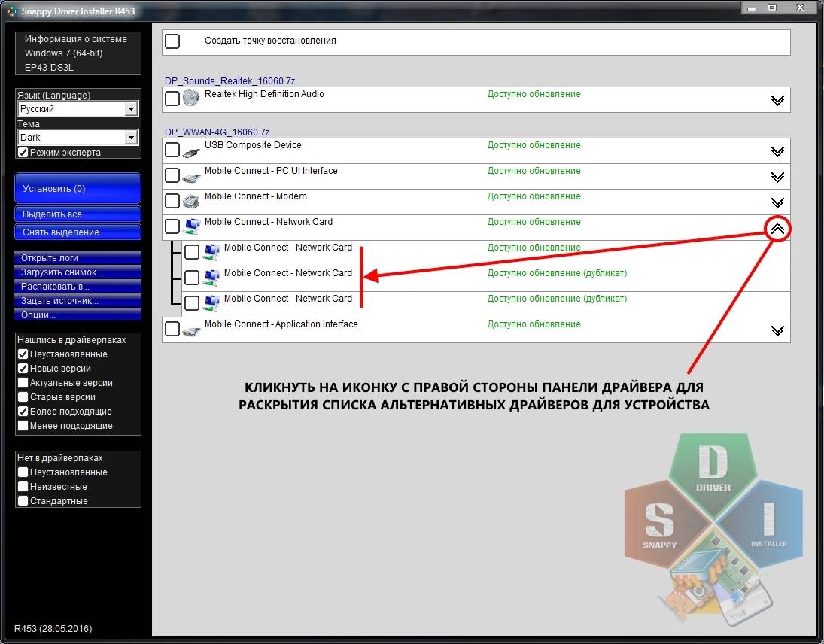
Task: Tick the Mobile Connect - PC UI Interface checkbox
Action: (x=172, y=175)
